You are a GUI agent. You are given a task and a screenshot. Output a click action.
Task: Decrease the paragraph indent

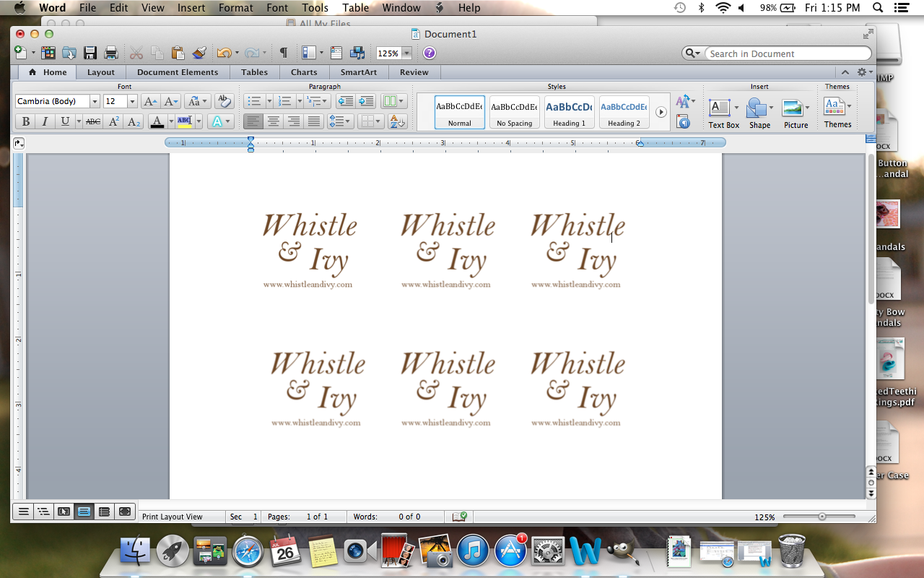pyautogui.click(x=345, y=101)
